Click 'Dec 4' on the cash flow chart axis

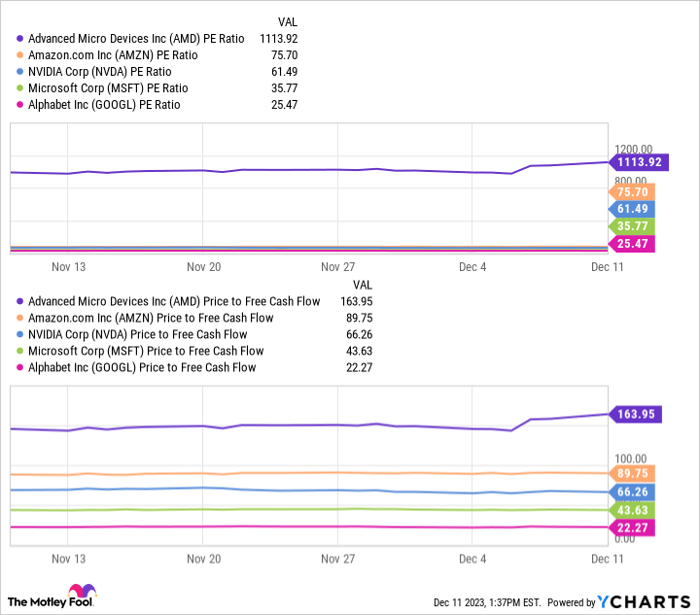[472, 559]
